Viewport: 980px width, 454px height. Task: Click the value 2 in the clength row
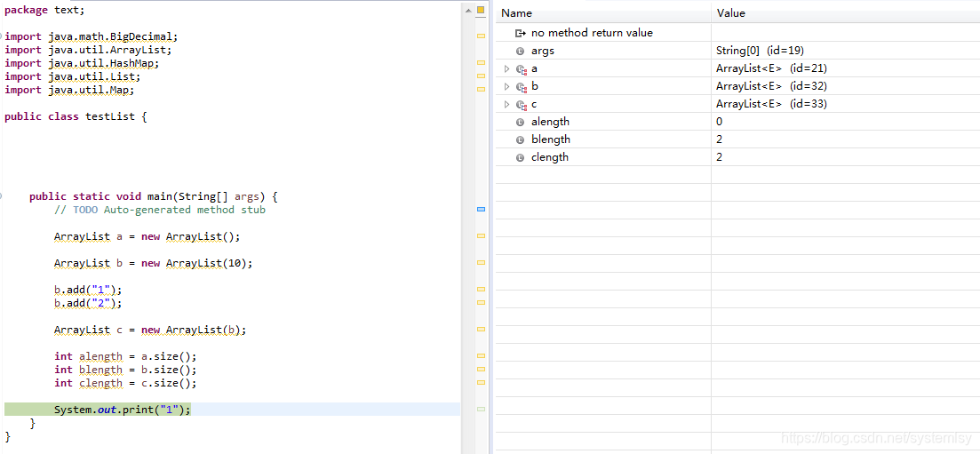pos(720,157)
